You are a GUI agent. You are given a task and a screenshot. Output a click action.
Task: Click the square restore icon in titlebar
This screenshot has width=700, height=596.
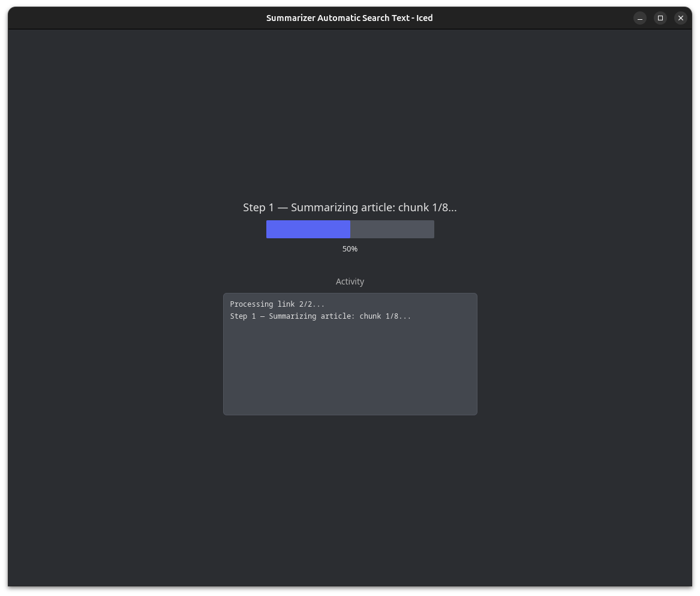coord(660,18)
